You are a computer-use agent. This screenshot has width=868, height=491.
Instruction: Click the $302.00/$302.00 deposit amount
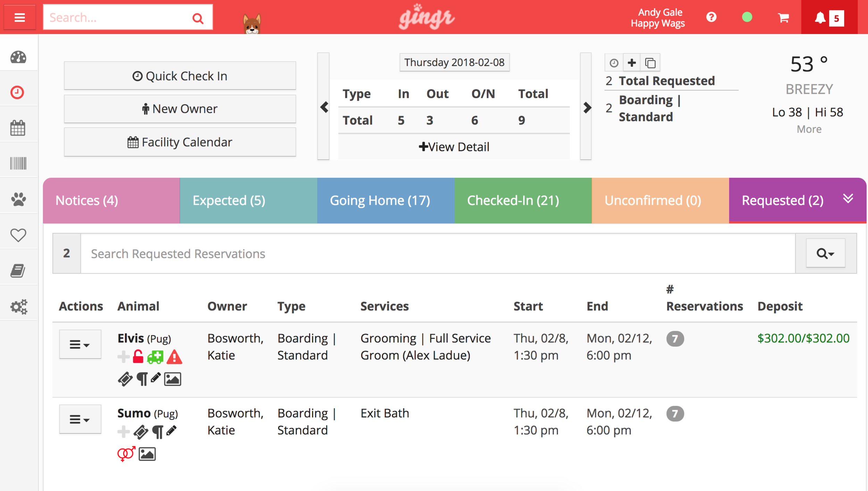tap(803, 338)
